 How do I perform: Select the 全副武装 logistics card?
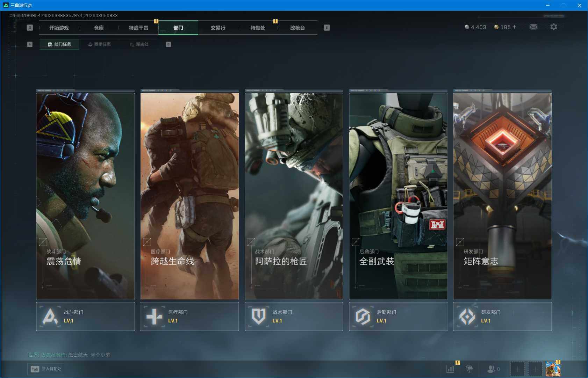[398, 196]
